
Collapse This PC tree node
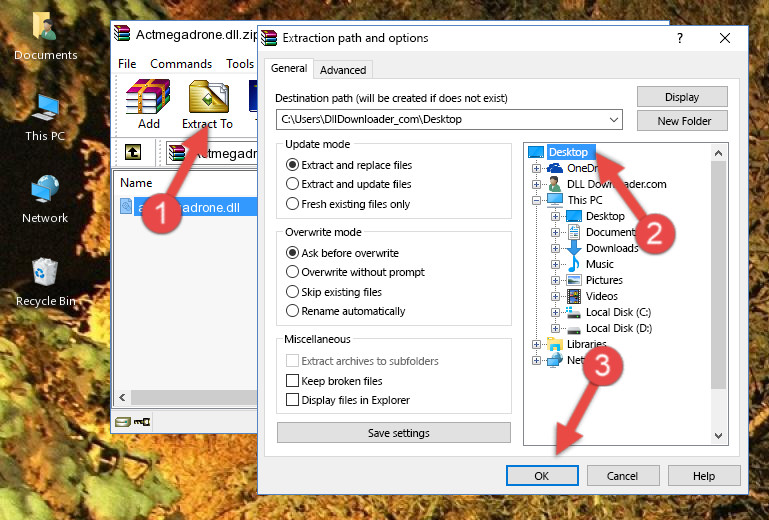pos(536,200)
